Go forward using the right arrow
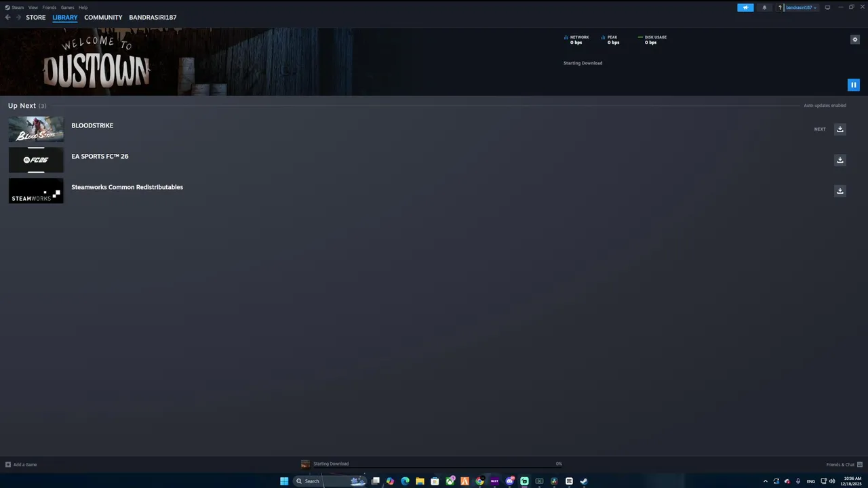Viewport: 868px width, 488px height. coord(18,17)
